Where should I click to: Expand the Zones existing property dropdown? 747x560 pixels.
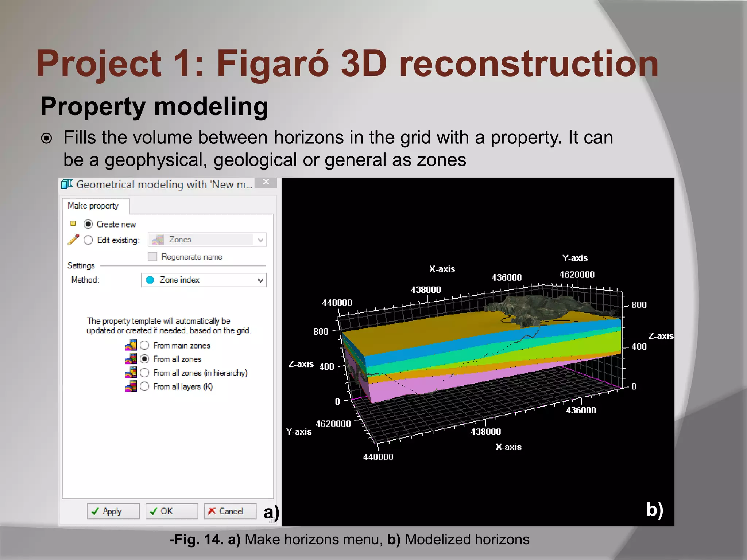click(x=260, y=240)
